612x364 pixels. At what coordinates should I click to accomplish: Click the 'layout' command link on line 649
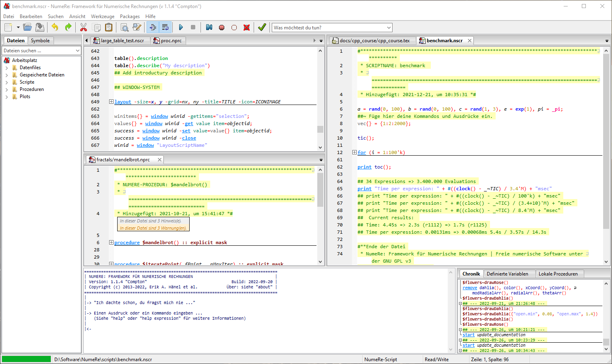pyautogui.click(x=123, y=102)
